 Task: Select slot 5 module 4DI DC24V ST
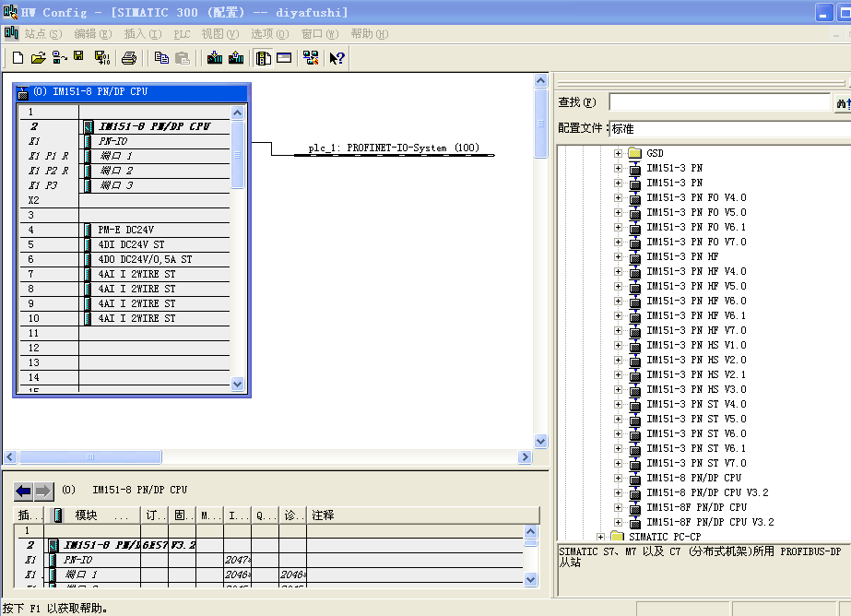[131, 244]
